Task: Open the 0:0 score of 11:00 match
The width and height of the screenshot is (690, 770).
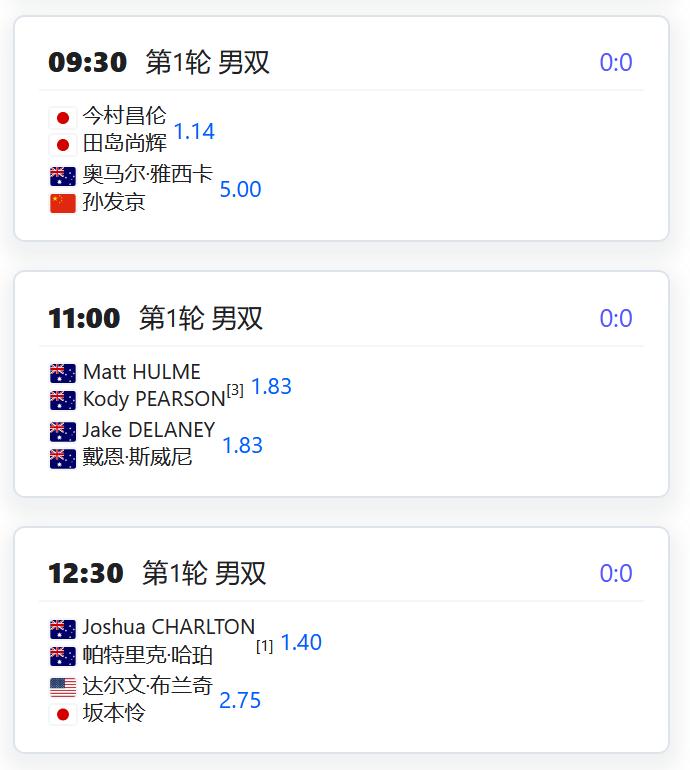Action: point(616,318)
